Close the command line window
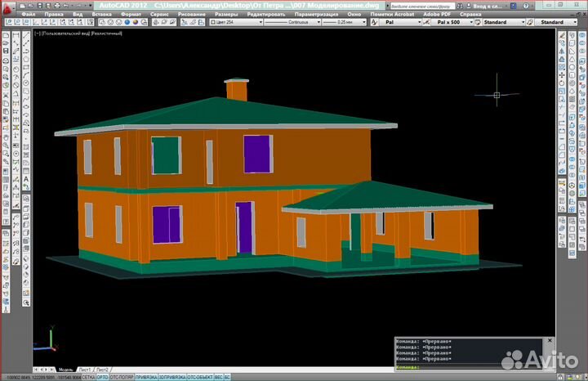588x381 pixels. (x=550, y=340)
